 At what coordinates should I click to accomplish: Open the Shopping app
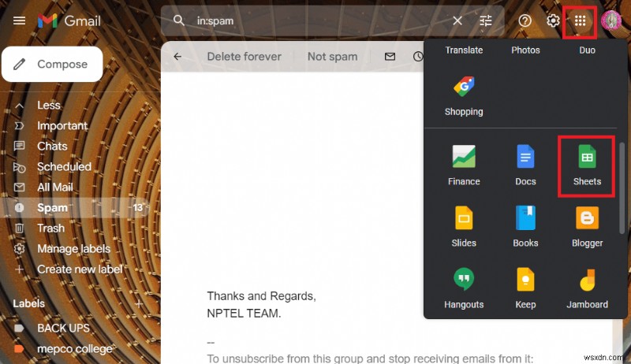[x=464, y=96]
